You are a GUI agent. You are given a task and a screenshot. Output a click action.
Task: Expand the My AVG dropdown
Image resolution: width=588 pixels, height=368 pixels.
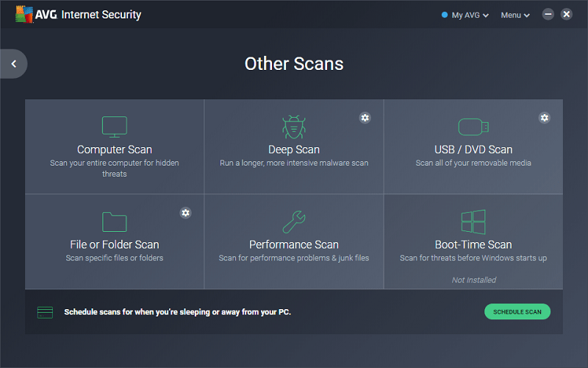coord(465,15)
